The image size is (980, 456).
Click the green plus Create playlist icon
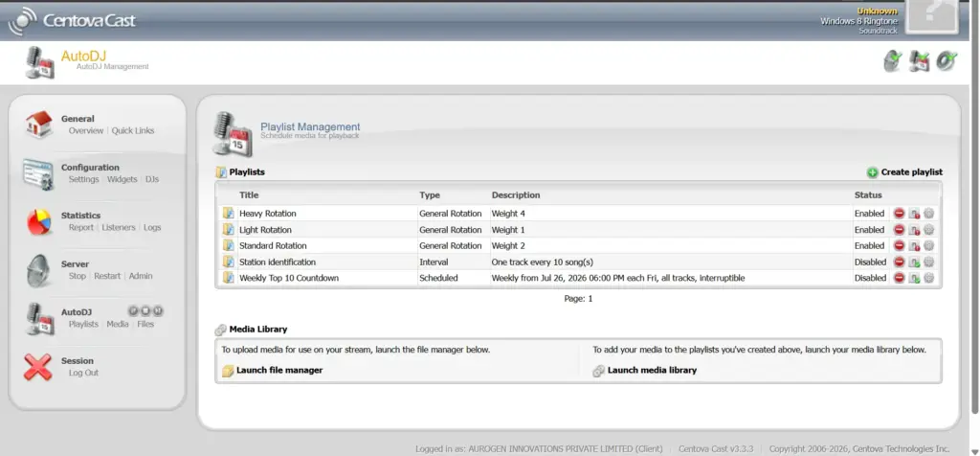pos(873,172)
